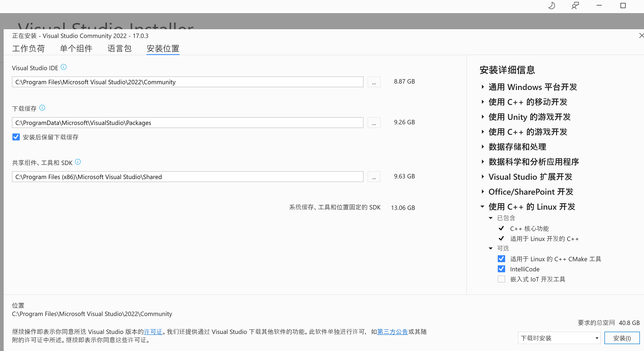Switch to the 语言包 tab

[x=120, y=48]
